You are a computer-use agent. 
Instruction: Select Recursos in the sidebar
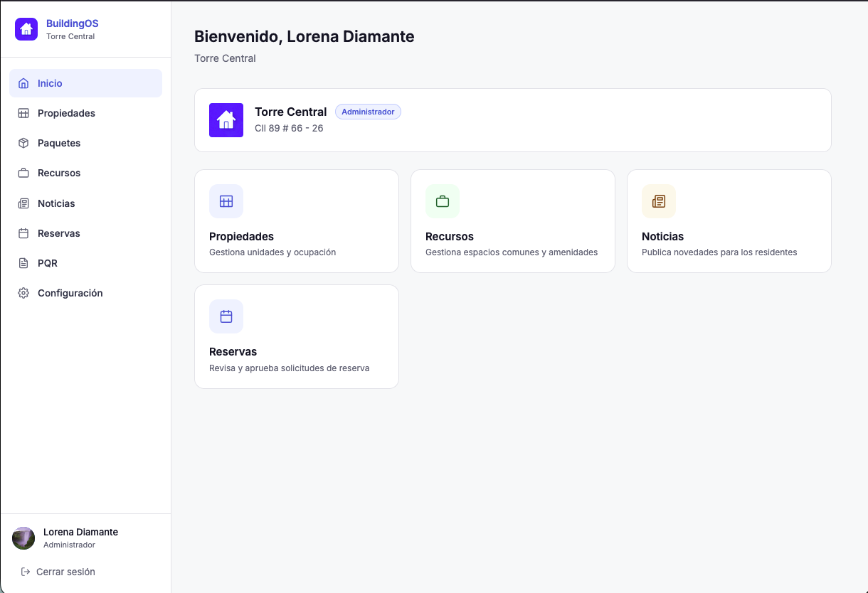pos(85,173)
